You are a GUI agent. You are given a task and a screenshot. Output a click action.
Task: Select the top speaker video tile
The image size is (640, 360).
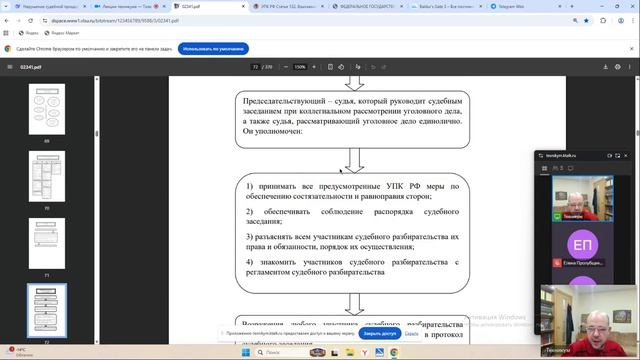click(x=582, y=199)
